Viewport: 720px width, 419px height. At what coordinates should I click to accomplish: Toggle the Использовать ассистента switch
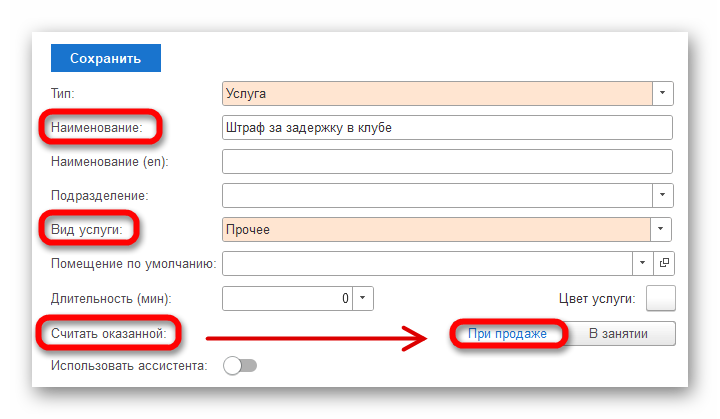pos(240,366)
